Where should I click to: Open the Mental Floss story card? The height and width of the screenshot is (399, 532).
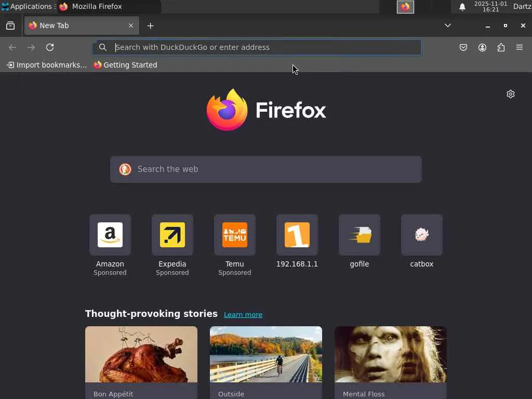(x=391, y=362)
